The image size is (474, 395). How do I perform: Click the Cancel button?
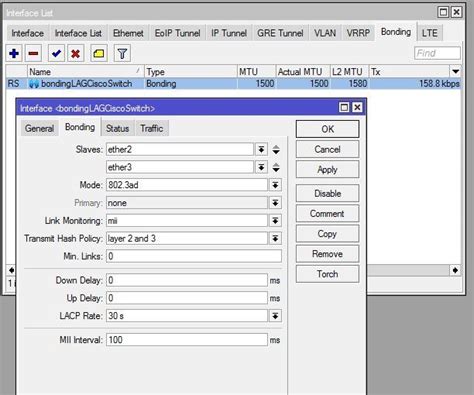pos(328,149)
